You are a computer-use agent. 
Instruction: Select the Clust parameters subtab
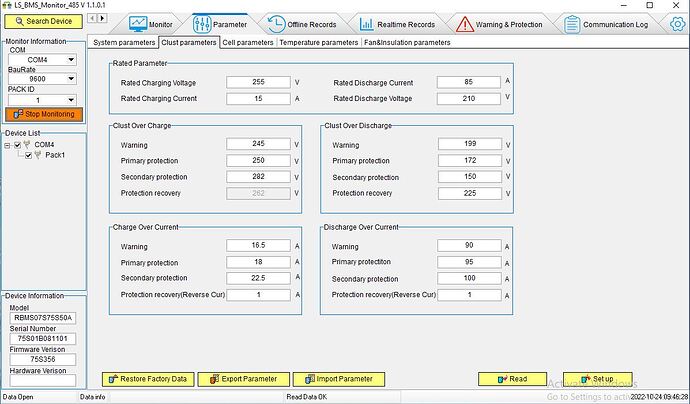(189, 43)
